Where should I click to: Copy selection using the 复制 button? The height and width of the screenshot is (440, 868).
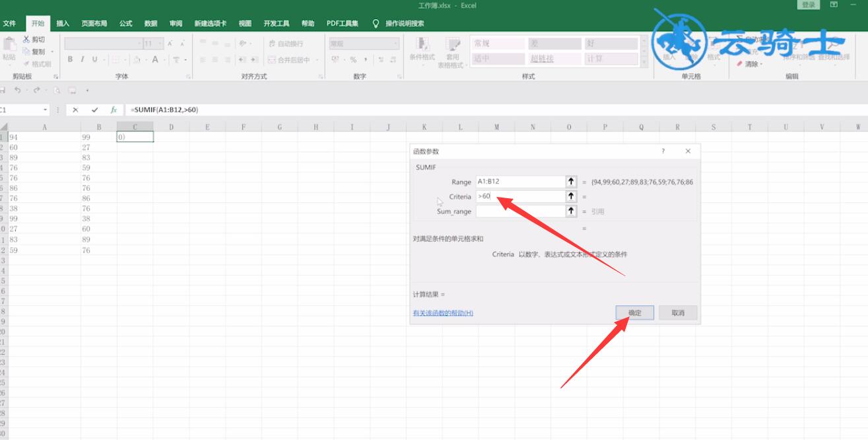tap(34, 52)
